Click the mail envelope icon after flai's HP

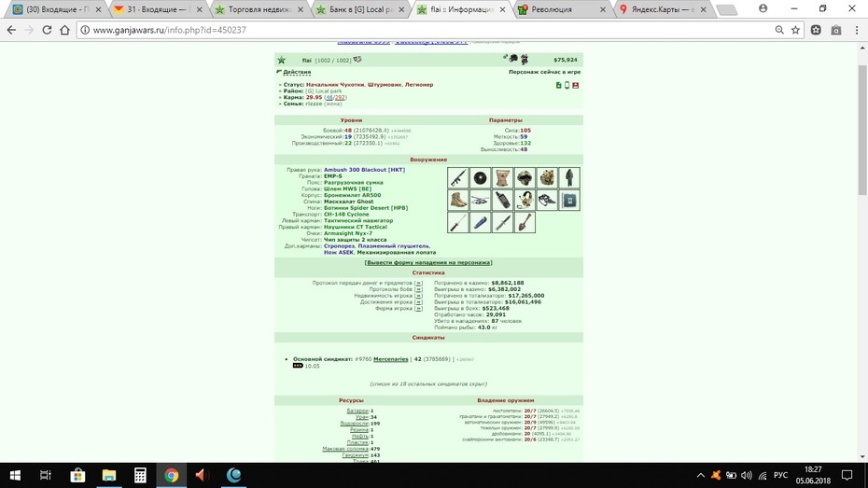357,59
